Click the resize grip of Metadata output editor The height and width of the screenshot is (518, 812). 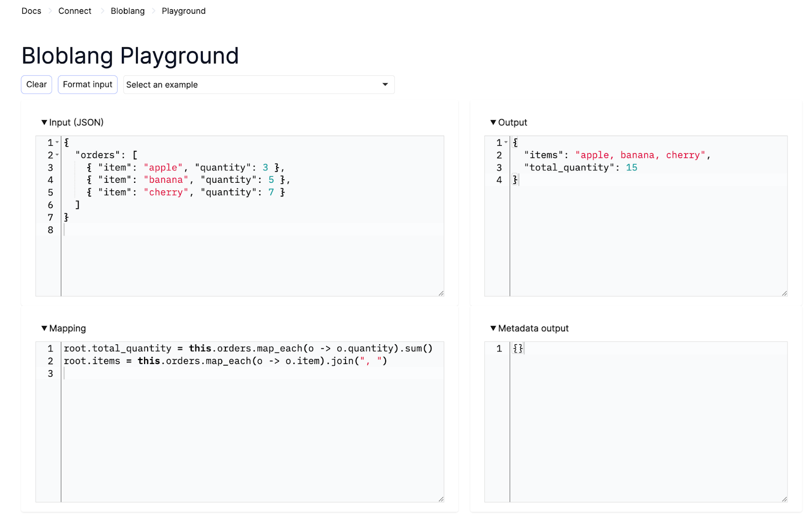click(784, 499)
